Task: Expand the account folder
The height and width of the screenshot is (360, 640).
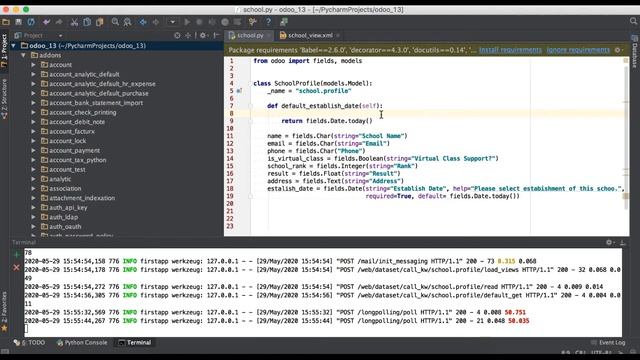Action: point(33,64)
